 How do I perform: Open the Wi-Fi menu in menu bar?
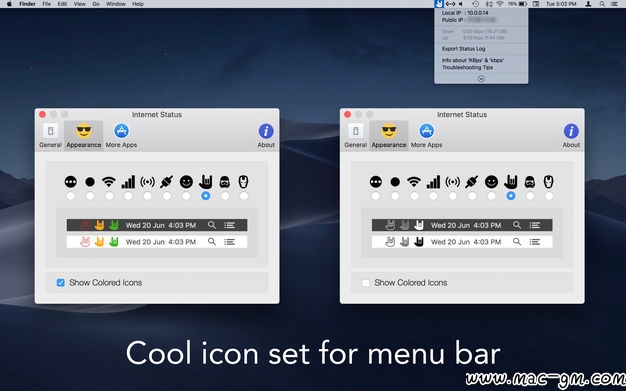(500, 4)
